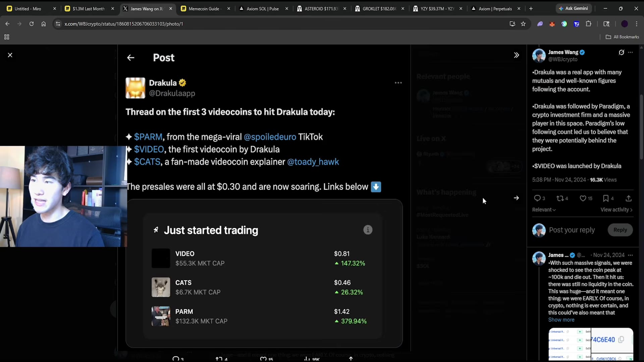Bookmark the James Wang post

tap(608, 198)
